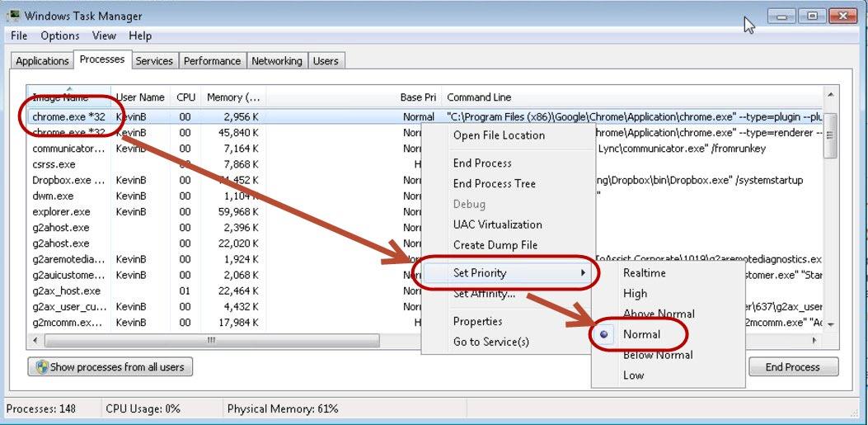Switch to the Networking tab
868x425 pixels.
click(277, 61)
